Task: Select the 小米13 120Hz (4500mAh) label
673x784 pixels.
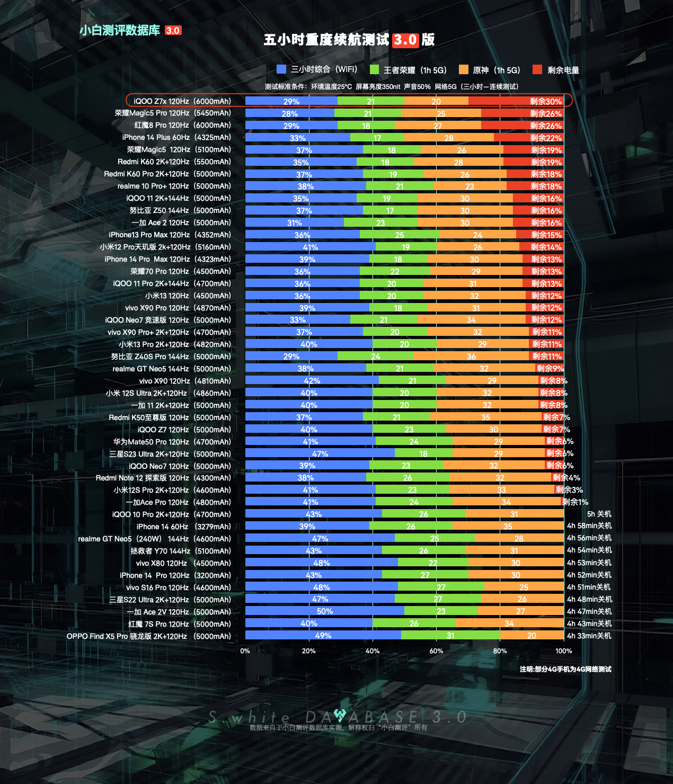Action: (188, 296)
